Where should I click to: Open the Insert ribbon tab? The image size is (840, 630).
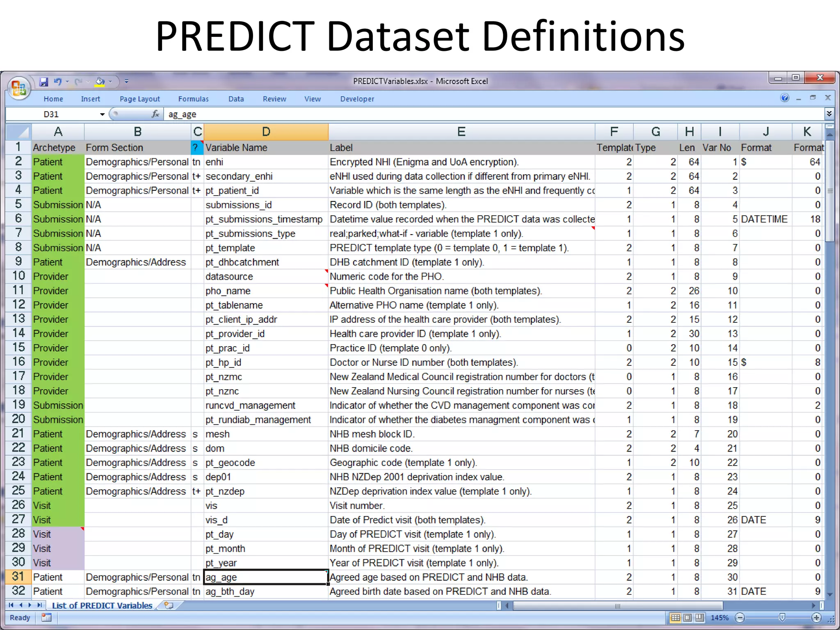pos(90,99)
